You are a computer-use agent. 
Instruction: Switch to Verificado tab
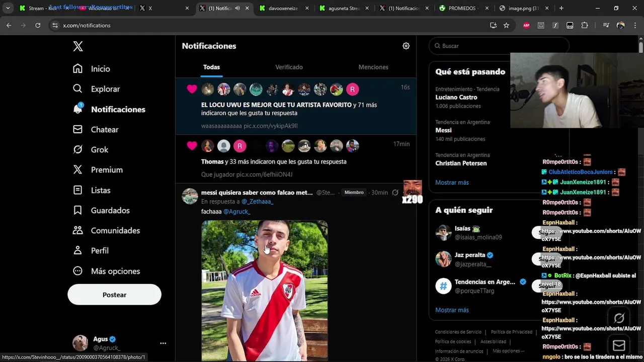289,67
